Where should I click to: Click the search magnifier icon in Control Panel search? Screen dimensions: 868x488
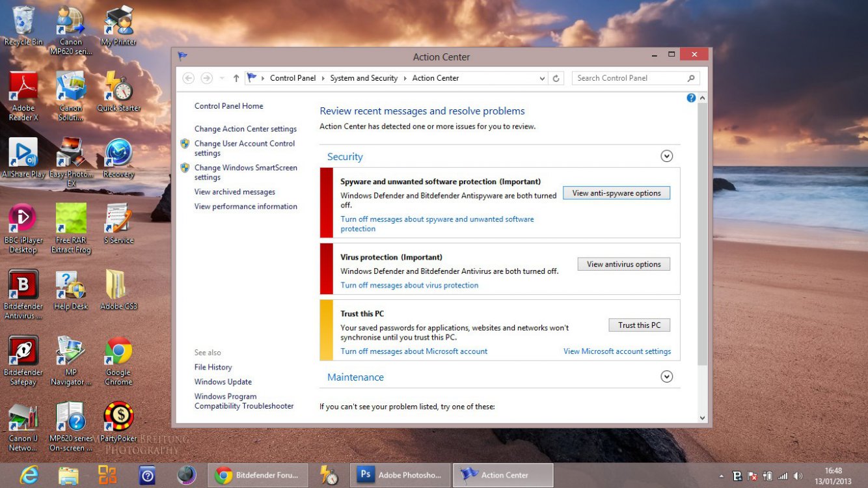point(691,78)
